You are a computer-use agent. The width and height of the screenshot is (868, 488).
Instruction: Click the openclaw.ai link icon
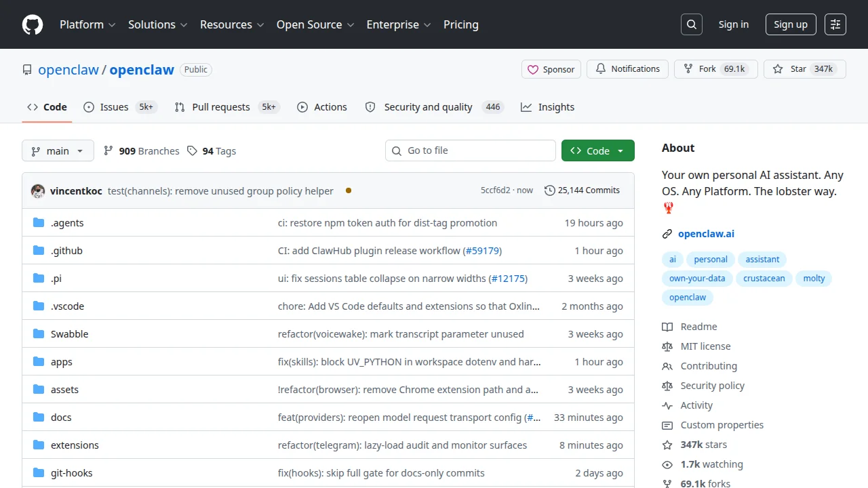point(667,233)
